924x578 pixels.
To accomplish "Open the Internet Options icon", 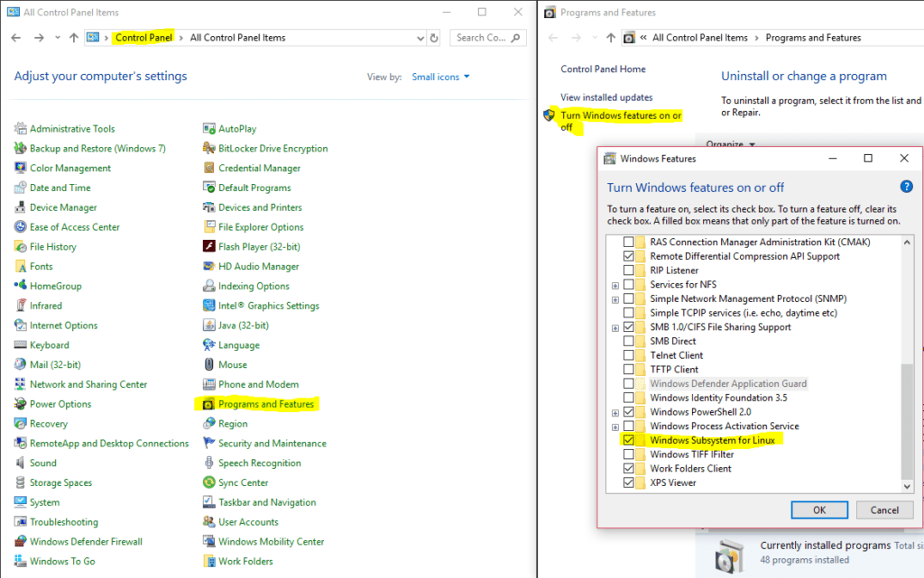I will [x=21, y=325].
